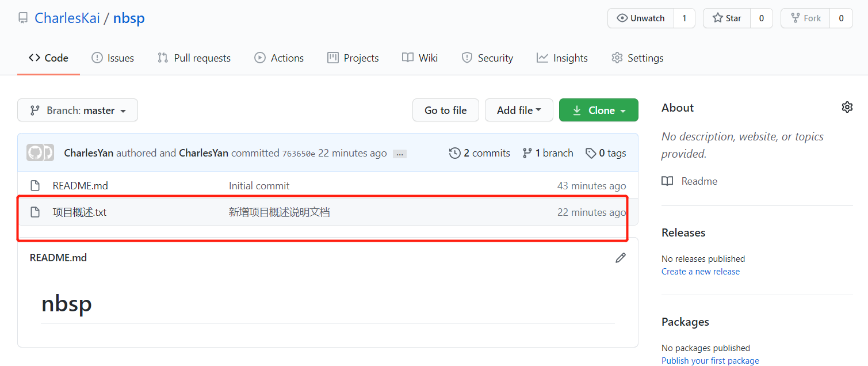Fork the repository
The image size is (868, 366).
[805, 18]
